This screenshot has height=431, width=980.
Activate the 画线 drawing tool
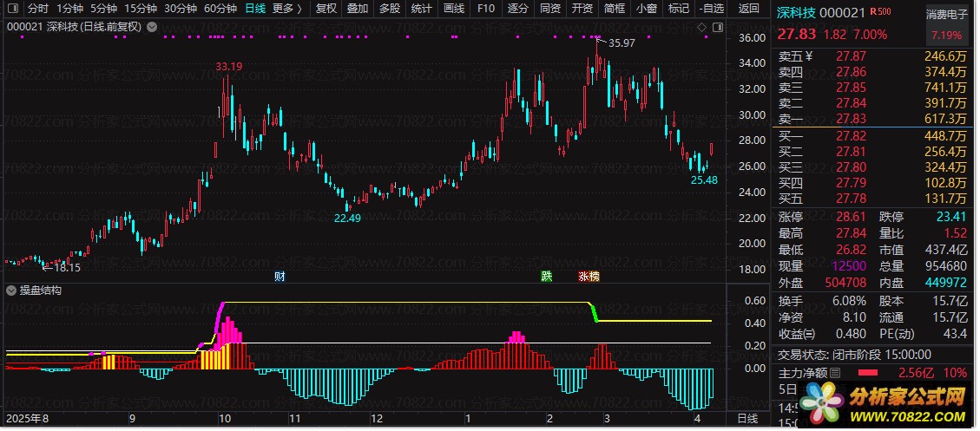click(x=454, y=9)
